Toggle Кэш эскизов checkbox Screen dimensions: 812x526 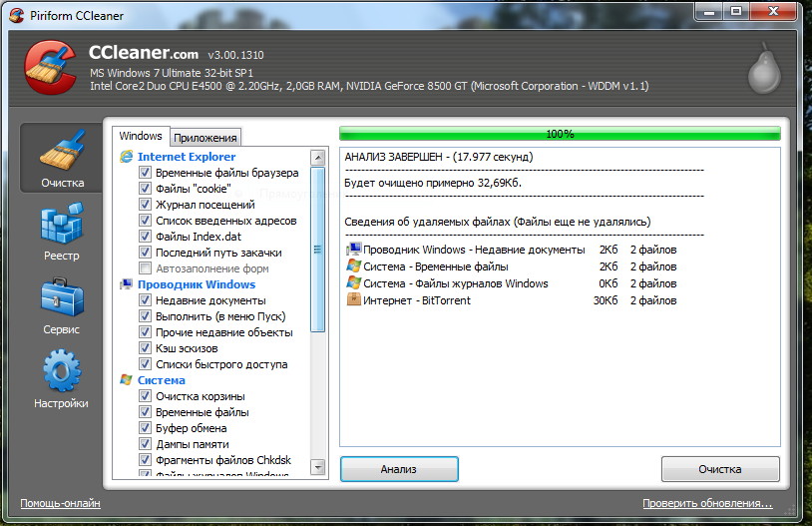click(145, 348)
